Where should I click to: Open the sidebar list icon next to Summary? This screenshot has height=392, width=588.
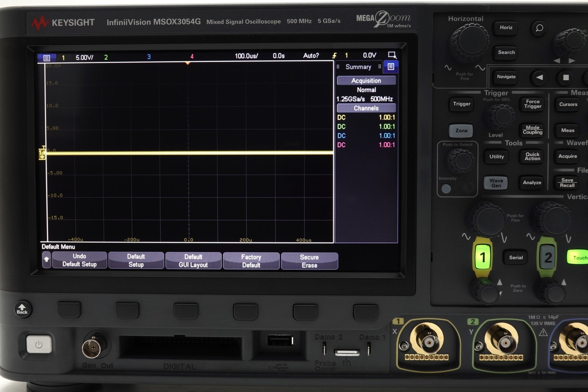pyautogui.click(x=391, y=66)
